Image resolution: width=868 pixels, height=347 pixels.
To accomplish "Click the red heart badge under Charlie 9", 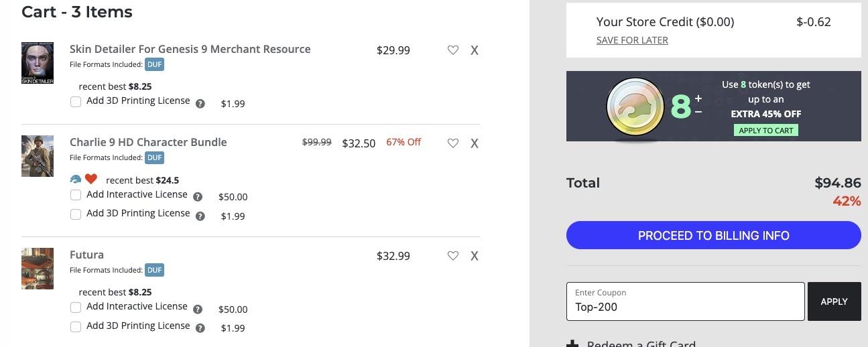I will tap(91, 179).
